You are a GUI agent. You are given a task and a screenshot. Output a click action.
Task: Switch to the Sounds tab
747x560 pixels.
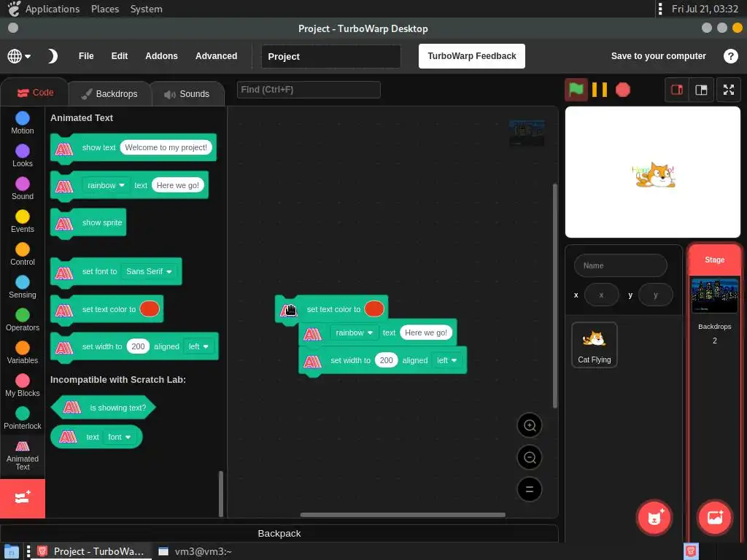point(187,94)
